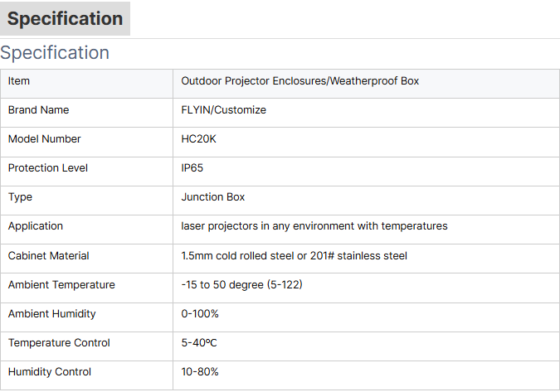This screenshot has width=560, height=392.
Task: Click the Application row label
Action: [36, 226]
